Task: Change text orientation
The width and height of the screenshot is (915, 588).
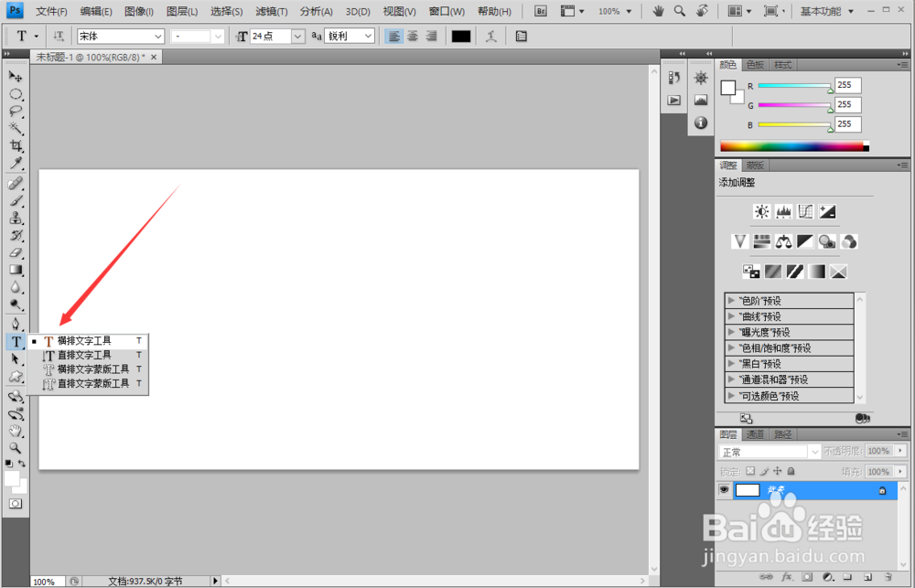Action: pyautogui.click(x=59, y=37)
